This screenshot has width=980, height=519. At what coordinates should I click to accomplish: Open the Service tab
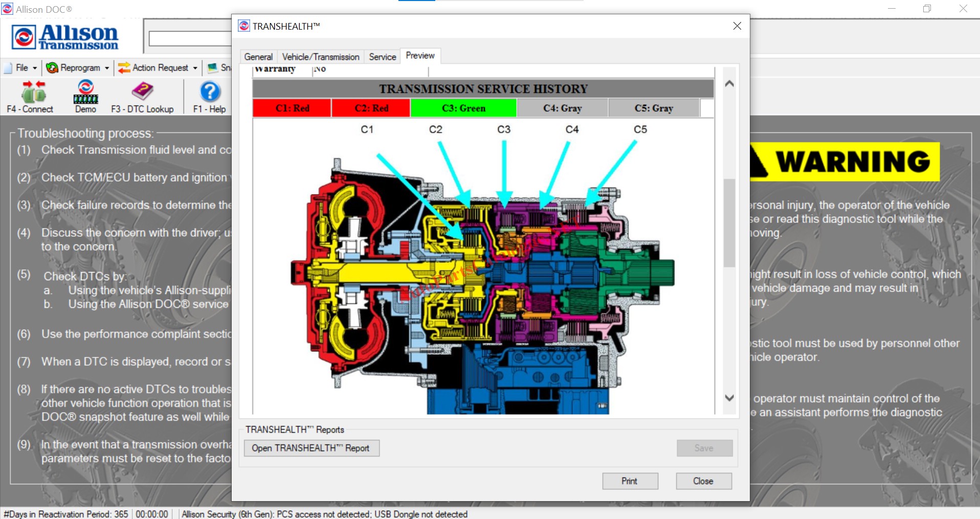[x=382, y=57]
